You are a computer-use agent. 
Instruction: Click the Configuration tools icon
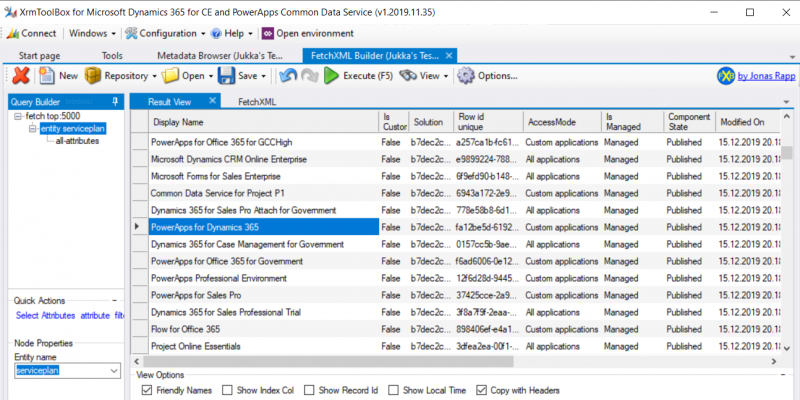[131, 33]
